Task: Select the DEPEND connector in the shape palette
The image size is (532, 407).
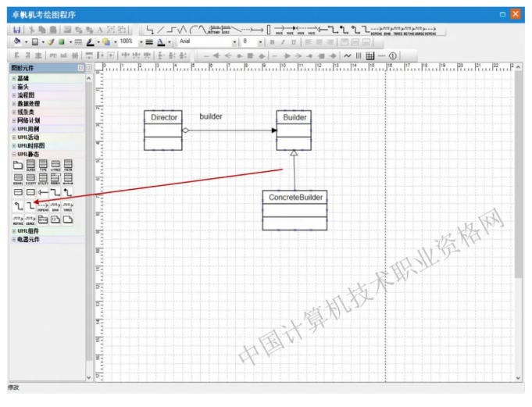Action: coord(43,205)
